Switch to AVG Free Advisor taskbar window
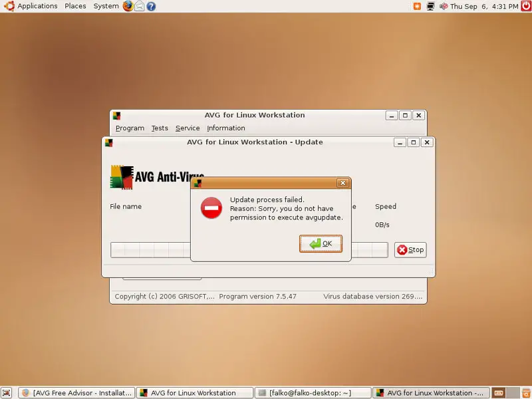The width and height of the screenshot is (532, 399). pos(76,393)
